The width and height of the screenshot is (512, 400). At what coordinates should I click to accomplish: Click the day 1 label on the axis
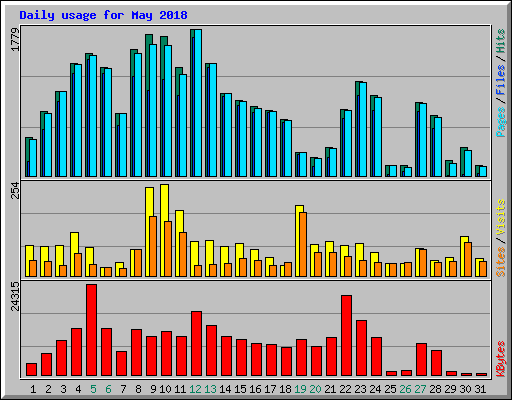pyautogui.click(x=33, y=389)
